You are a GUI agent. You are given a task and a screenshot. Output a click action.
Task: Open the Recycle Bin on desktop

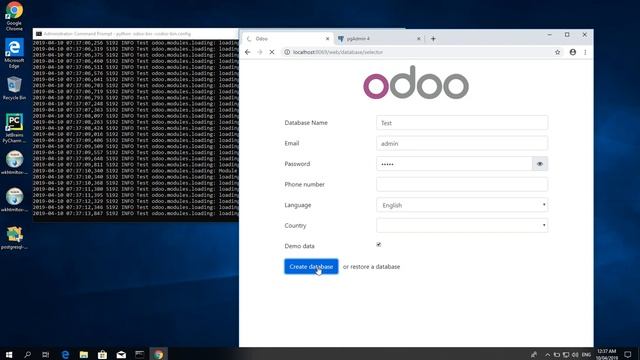coord(14,88)
